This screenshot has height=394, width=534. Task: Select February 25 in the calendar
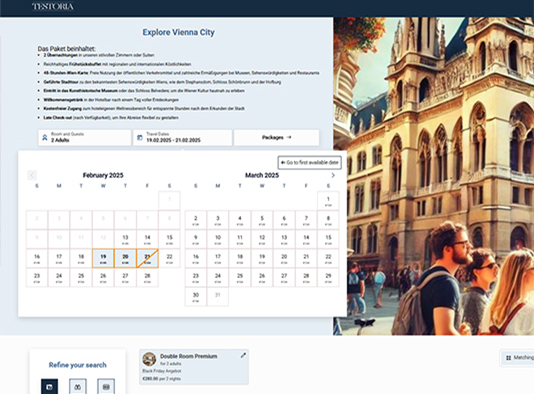click(x=81, y=277)
